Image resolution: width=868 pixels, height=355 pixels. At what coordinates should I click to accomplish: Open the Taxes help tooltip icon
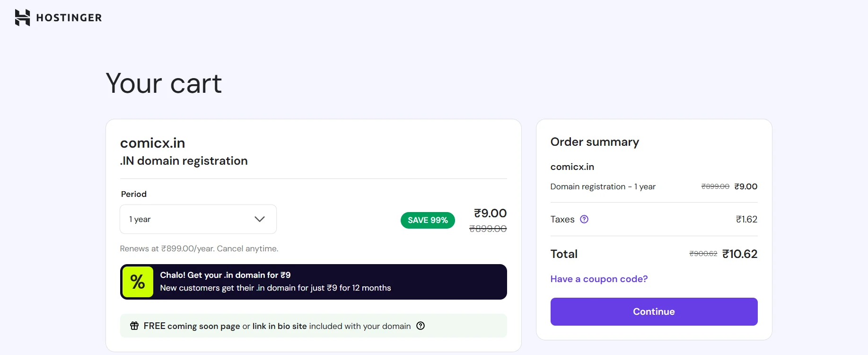coord(584,219)
